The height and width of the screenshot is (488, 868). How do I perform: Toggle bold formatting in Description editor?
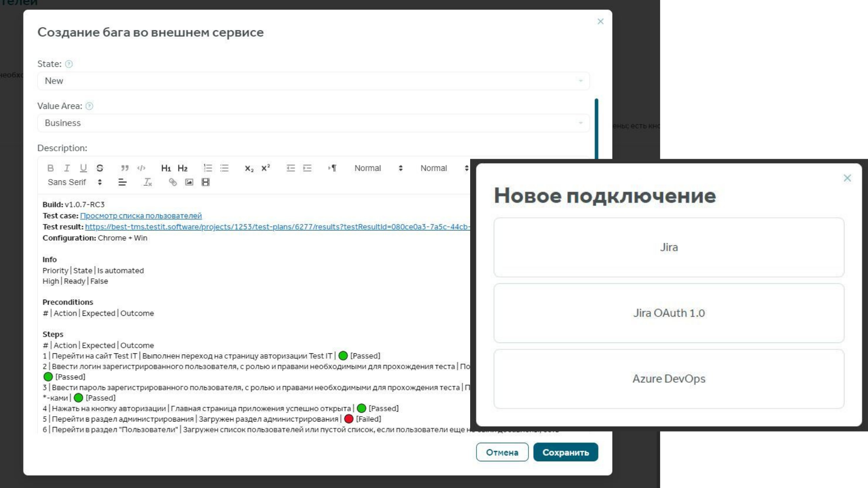(x=51, y=168)
